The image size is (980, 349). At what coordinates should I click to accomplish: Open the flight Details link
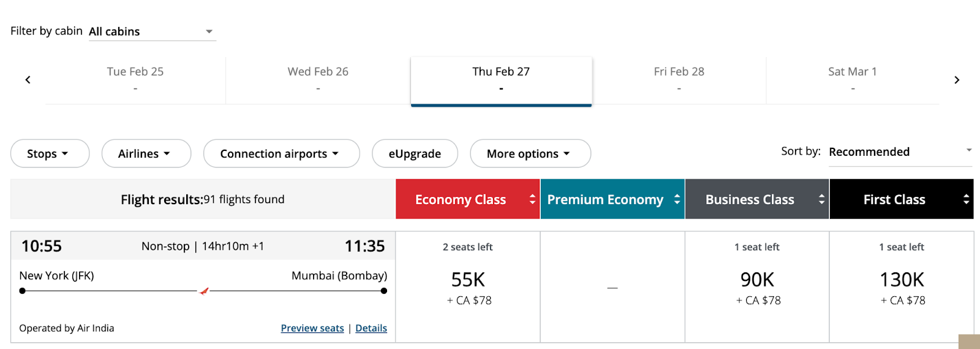pyautogui.click(x=371, y=328)
